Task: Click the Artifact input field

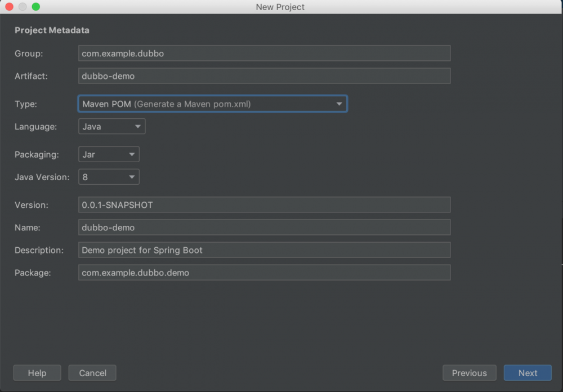Action: (x=264, y=76)
